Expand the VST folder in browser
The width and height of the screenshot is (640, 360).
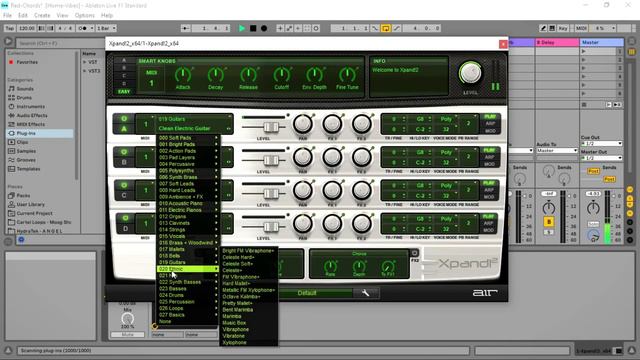click(x=85, y=62)
